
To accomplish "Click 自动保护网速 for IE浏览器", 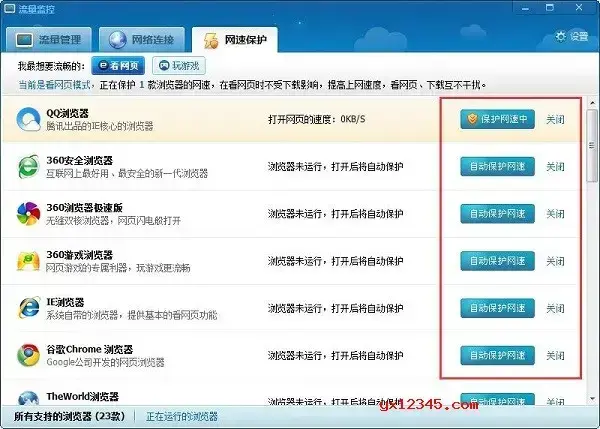I will pos(497,308).
